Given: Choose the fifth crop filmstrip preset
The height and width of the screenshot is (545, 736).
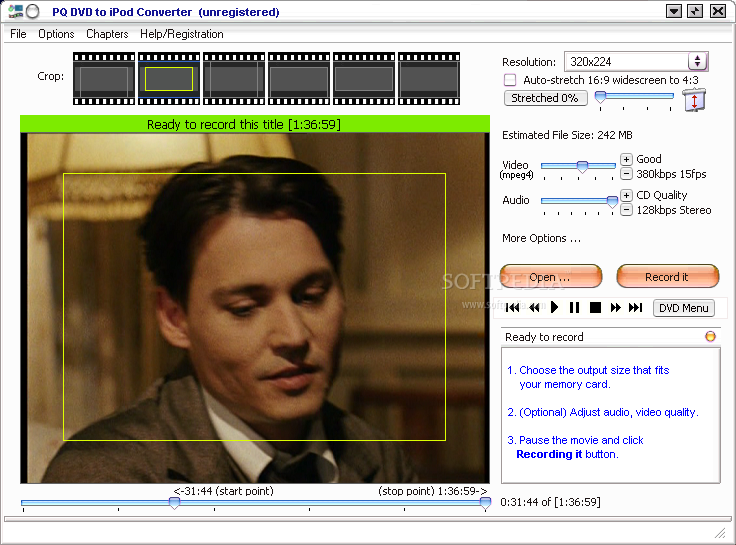Looking at the screenshot, I should (x=364, y=78).
